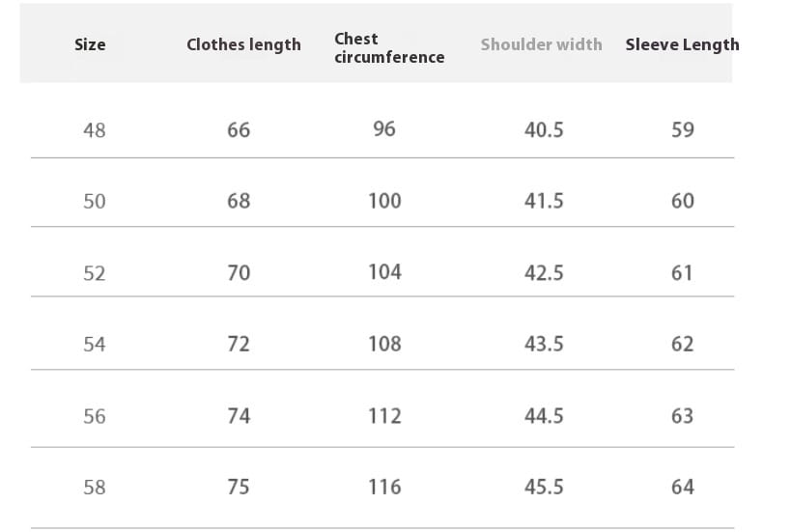
Task: Select size 48 in the table
Action: [x=95, y=130]
